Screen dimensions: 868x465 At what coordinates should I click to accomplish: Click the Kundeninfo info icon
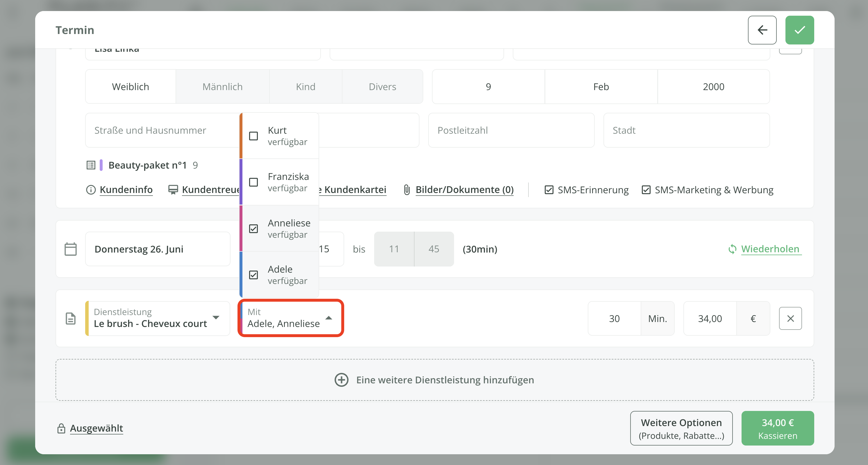click(x=91, y=190)
